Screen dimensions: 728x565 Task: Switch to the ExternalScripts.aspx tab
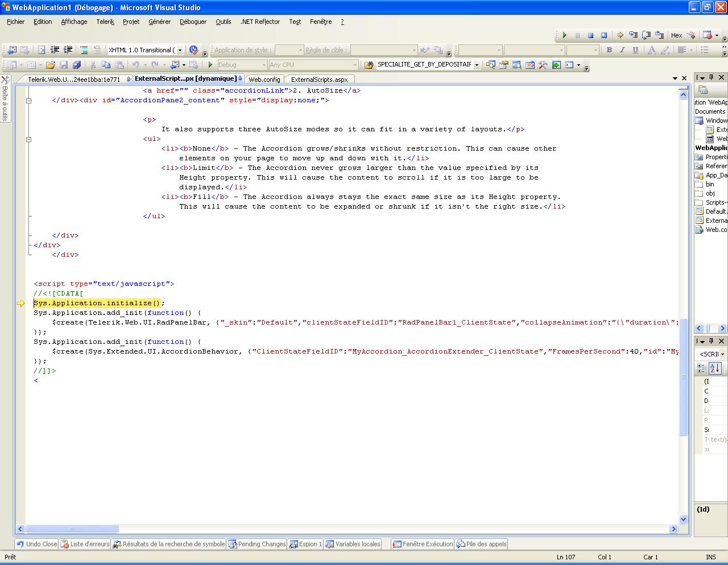(320, 80)
